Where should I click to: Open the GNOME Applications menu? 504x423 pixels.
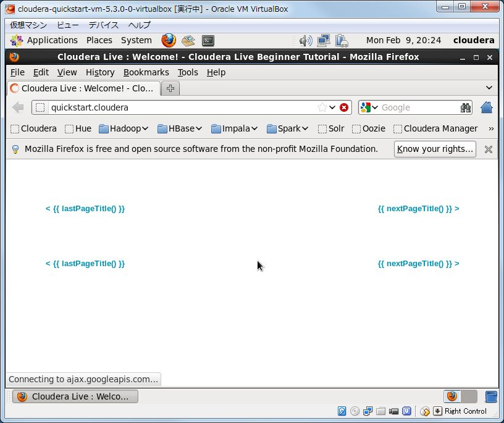click(44, 41)
